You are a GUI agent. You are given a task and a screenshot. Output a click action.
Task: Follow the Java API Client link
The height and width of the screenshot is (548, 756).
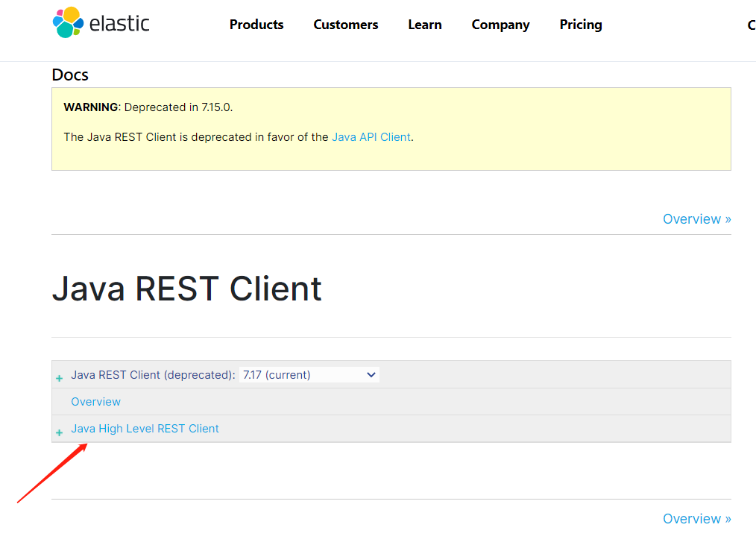tap(371, 137)
